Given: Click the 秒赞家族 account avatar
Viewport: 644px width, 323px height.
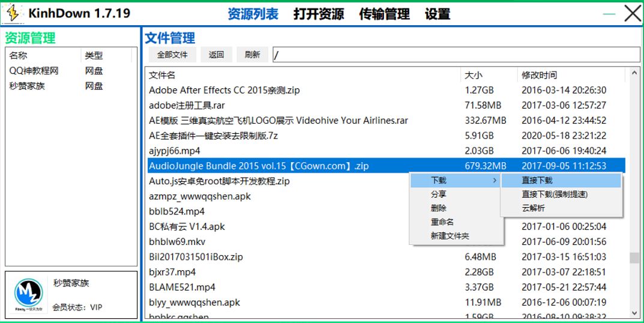Looking at the screenshot, I should (28, 294).
